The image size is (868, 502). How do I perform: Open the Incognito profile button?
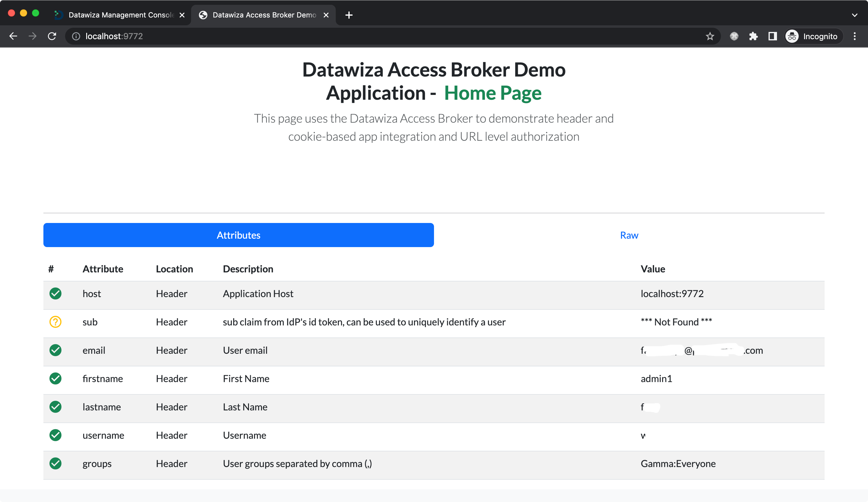click(x=813, y=36)
